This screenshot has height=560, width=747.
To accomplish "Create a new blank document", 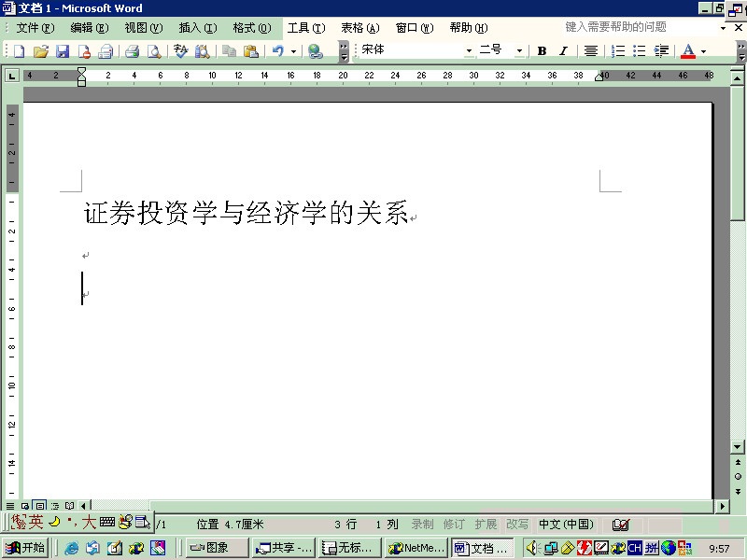I will [19, 51].
